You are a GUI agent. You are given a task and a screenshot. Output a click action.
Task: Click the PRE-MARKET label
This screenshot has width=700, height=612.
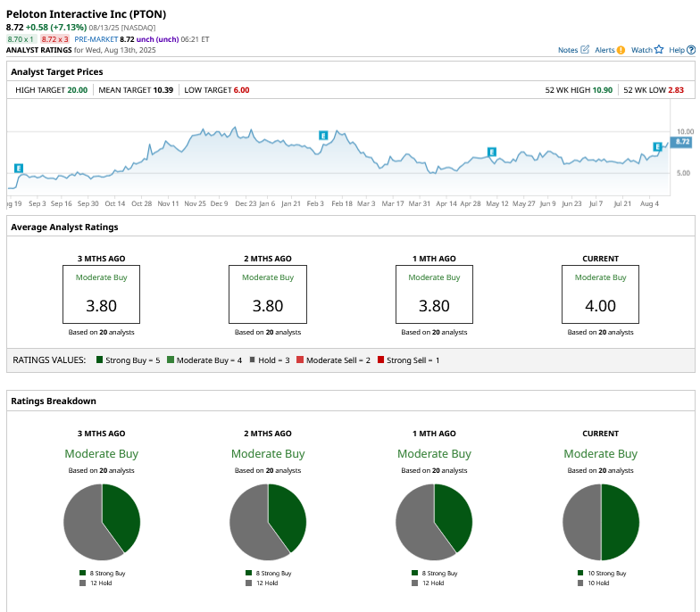96,39
